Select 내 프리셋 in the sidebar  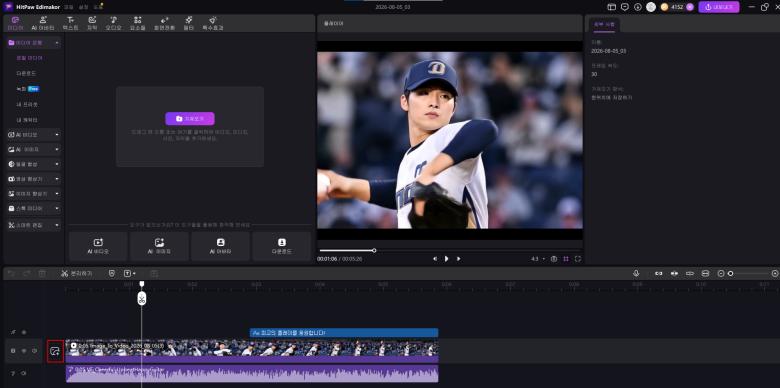click(27, 104)
